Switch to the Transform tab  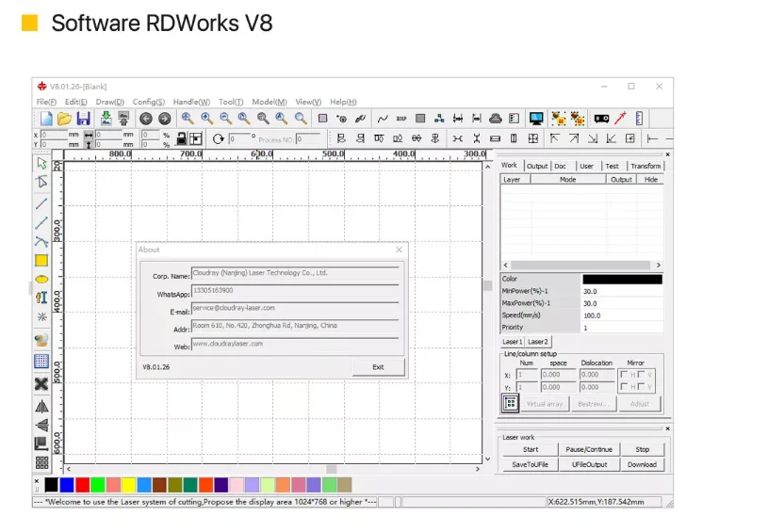pyautogui.click(x=645, y=166)
